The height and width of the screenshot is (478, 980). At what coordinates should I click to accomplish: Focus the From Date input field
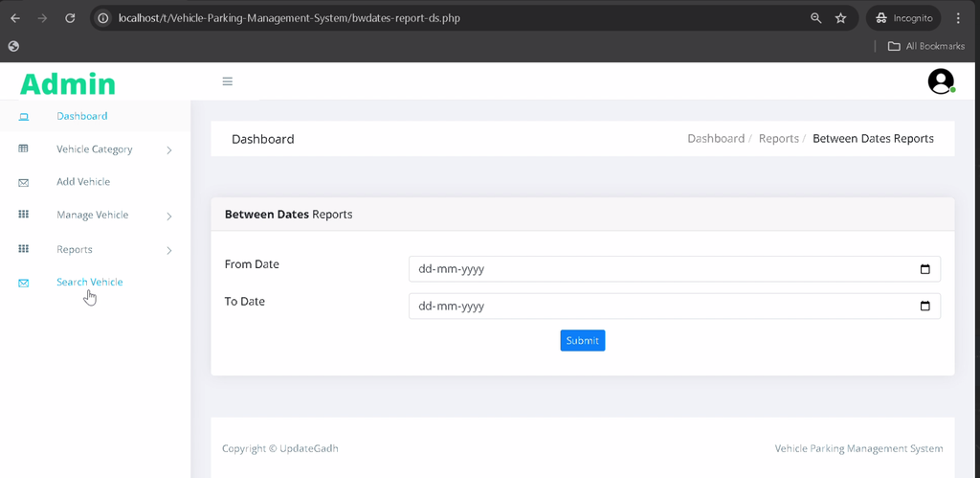click(x=675, y=269)
